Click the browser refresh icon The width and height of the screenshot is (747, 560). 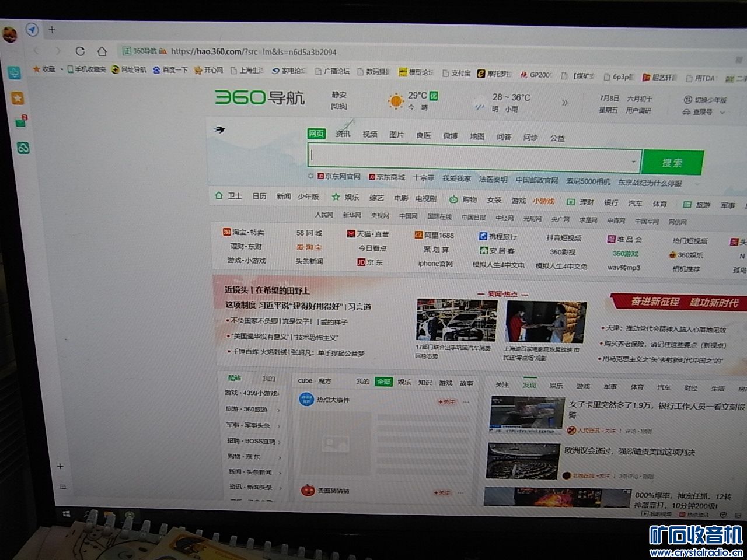pyautogui.click(x=81, y=51)
